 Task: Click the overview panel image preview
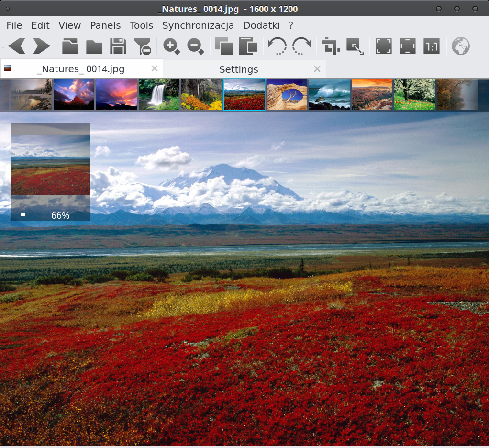pos(51,165)
